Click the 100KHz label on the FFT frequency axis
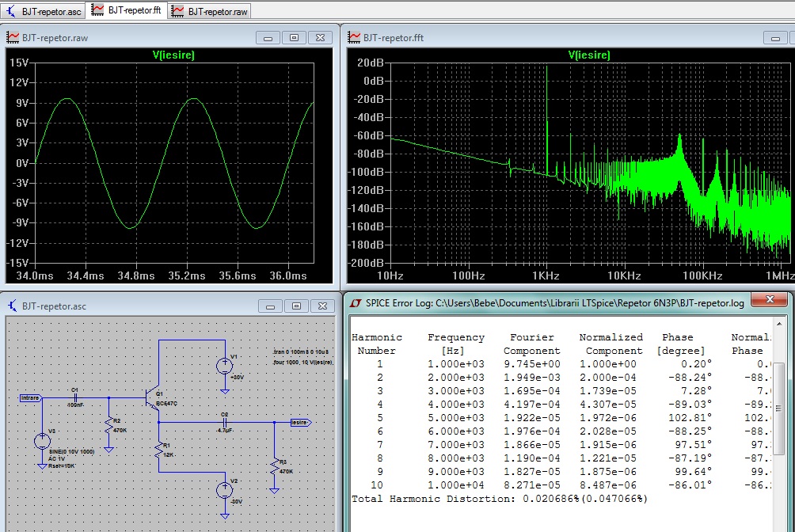Viewport: 795px width, 532px height. click(x=702, y=275)
